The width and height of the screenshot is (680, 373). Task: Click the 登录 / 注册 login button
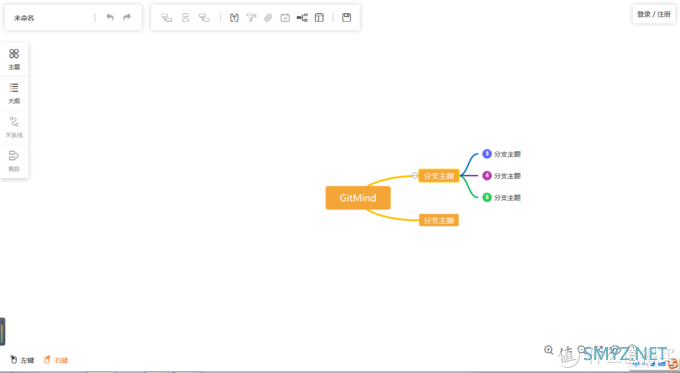point(654,14)
